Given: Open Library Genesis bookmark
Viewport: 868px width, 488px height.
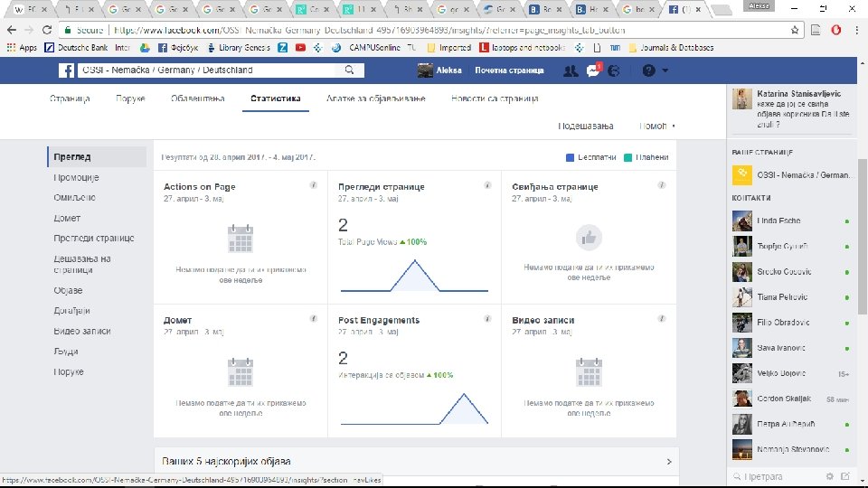Looking at the screenshot, I should pyautogui.click(x=239, y=48).
